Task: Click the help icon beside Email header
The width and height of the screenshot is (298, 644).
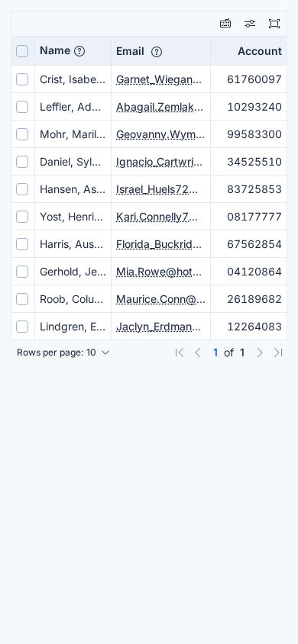Action: click(x=157, y=52)
